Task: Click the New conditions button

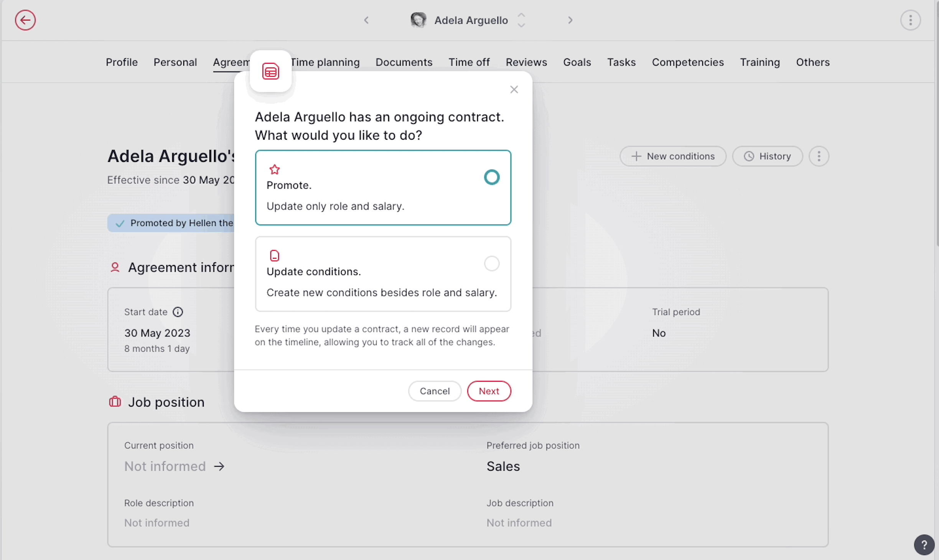Action: (x=673, y=156)
